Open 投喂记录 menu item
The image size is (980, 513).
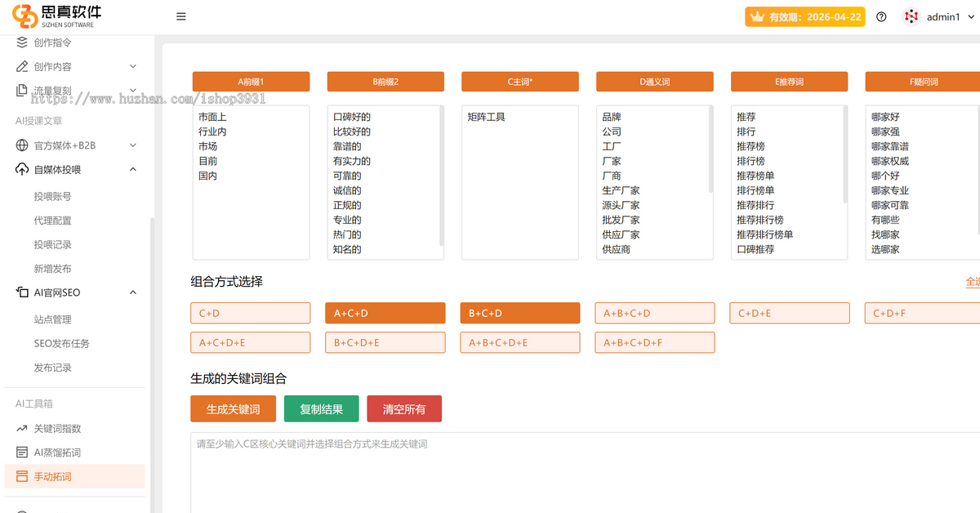coord(52,244)
